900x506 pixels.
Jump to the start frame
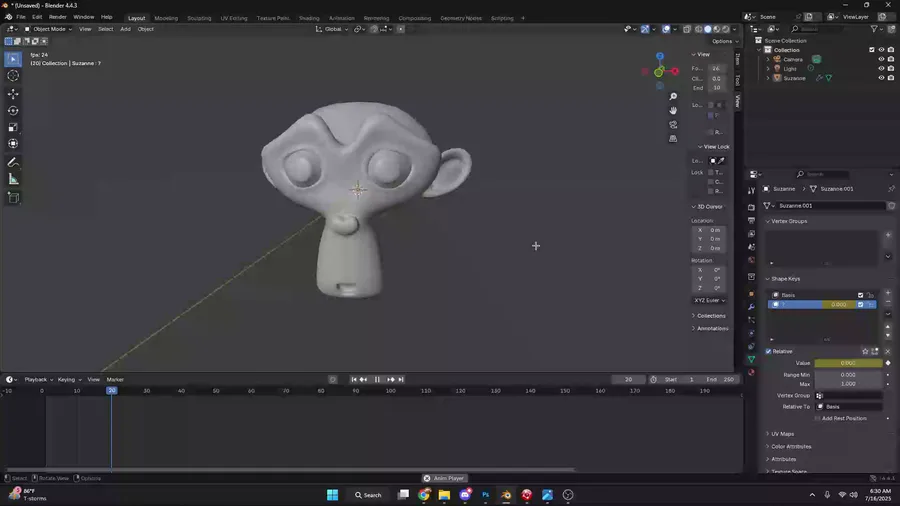(x=354, y=379)
